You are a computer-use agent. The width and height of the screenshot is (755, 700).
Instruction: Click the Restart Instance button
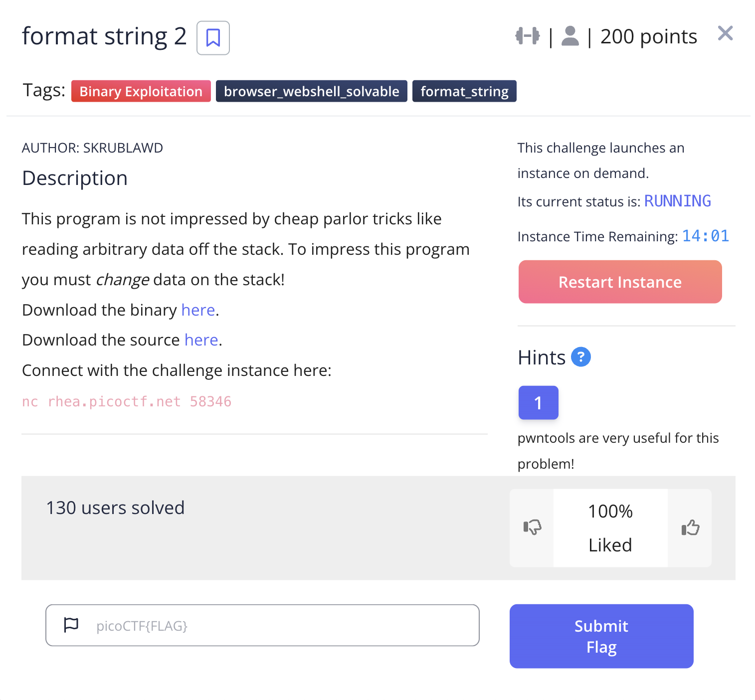620,282
